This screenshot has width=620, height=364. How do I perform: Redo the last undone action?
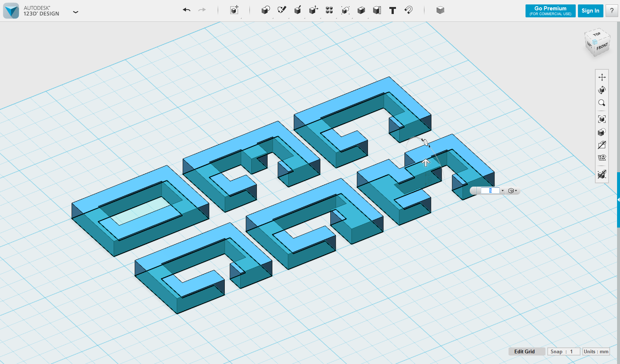(202, 10)
